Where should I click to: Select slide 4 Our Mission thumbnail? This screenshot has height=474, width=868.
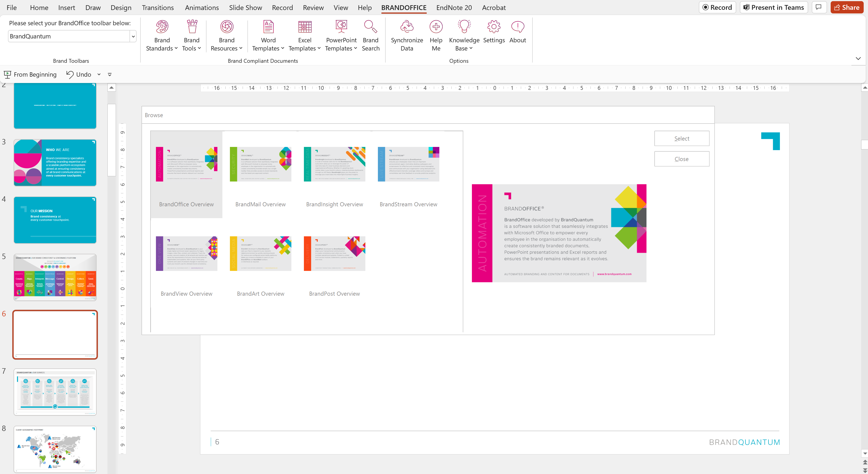[55, 220]
